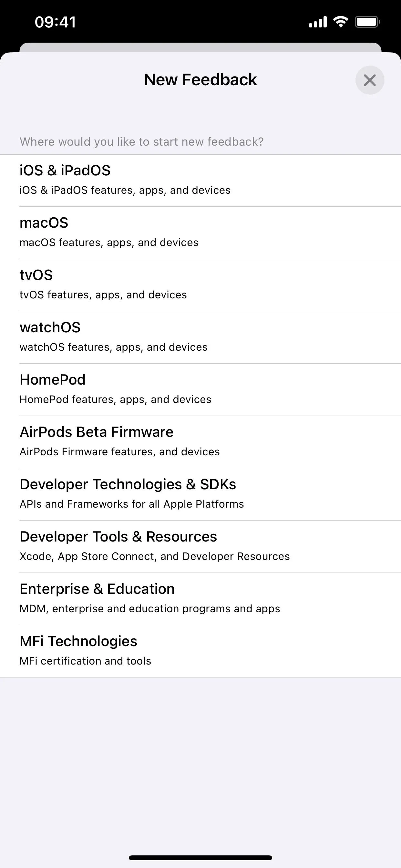Choose AirPods Beta Firmware
Viewport: 401px width, 868px height.
pos(200,442)
